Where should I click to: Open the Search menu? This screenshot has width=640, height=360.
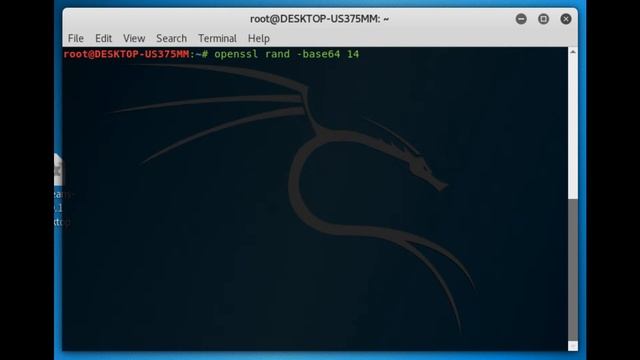point(171,38)
